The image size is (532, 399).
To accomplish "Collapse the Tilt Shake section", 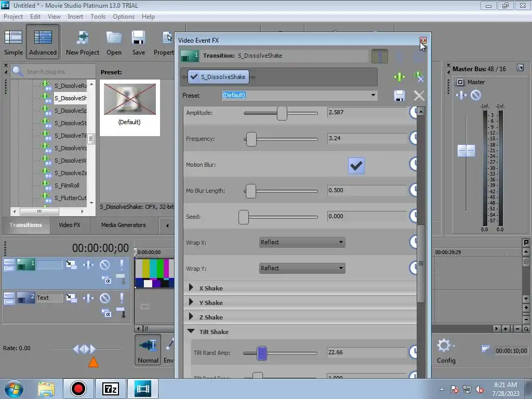I will tap(191, 331).
